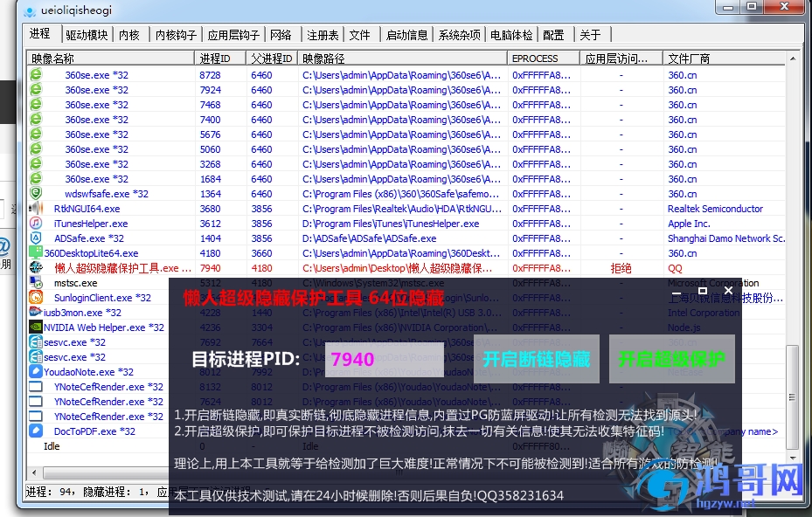Click the 360DesktopLite64.exe green icon
Image resolution: width=812 pixels, height=517 pixels.
point(36,253)
